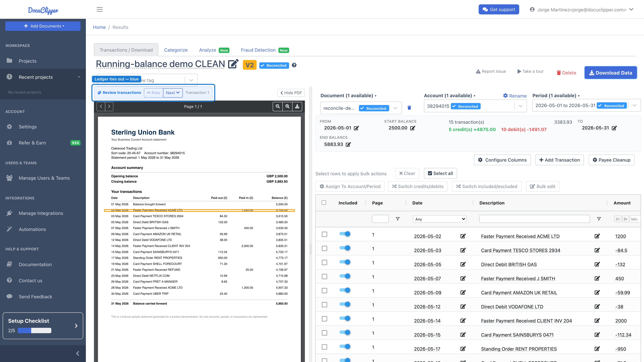Edit description of RENT PROPERTIES row
644x362 pixels.
coord(597,349)
